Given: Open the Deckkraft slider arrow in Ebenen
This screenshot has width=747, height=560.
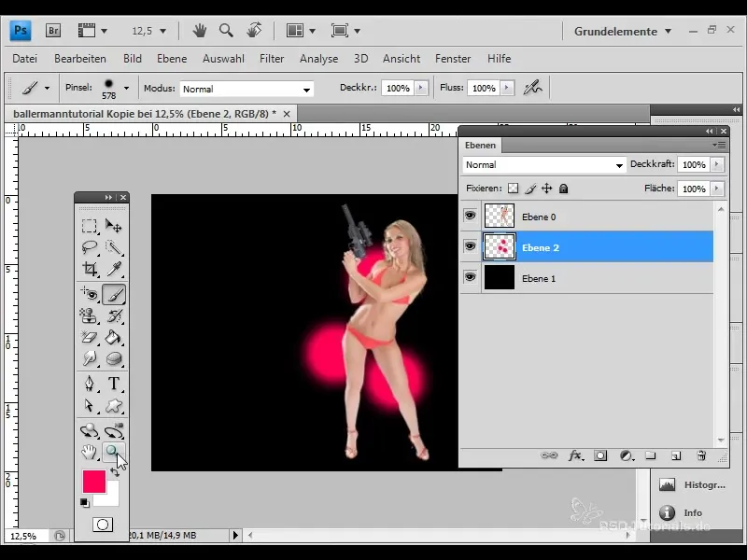Looking at the screenshot, I should (x=717, y=164).
